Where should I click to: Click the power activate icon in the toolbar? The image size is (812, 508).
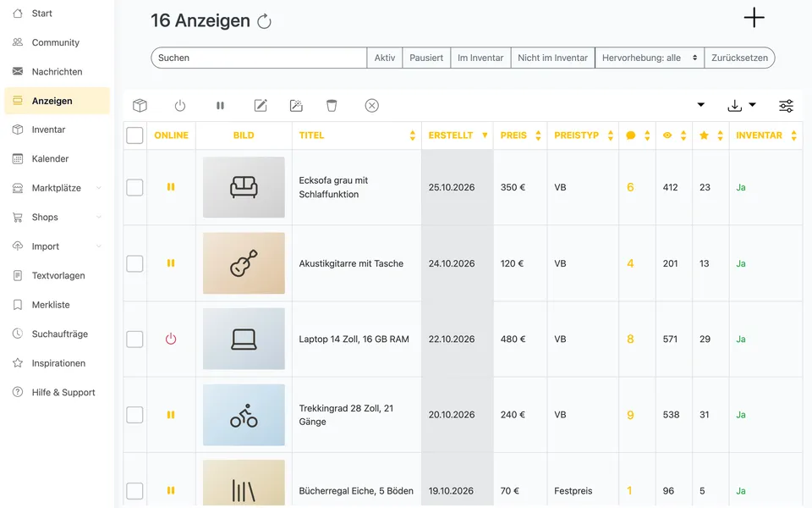(x=179, y=106)
